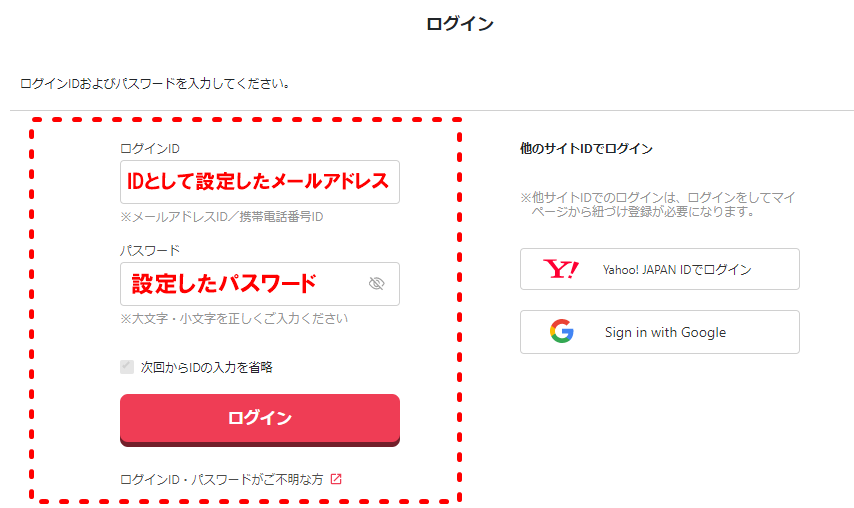Click the red ログイン button

(260, 419)
